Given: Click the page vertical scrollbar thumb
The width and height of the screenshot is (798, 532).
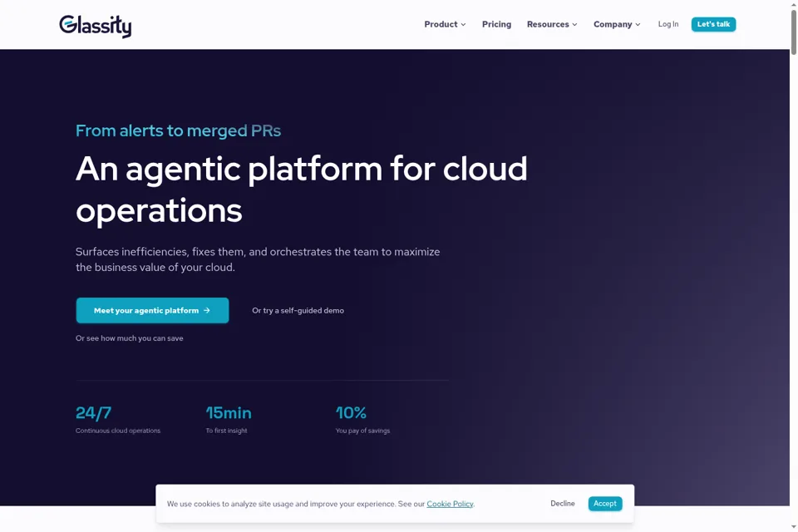Looking at the screenshot, I should (x=793, y=31).
